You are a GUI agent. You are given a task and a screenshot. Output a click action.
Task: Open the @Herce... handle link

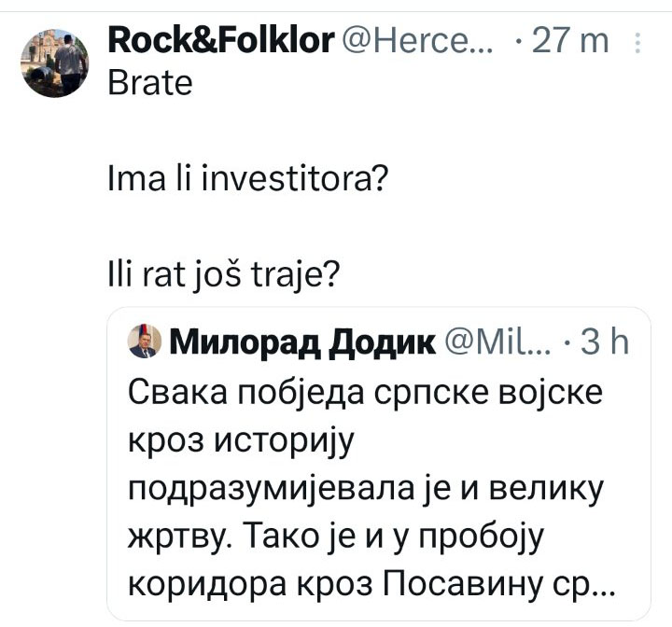417,41
